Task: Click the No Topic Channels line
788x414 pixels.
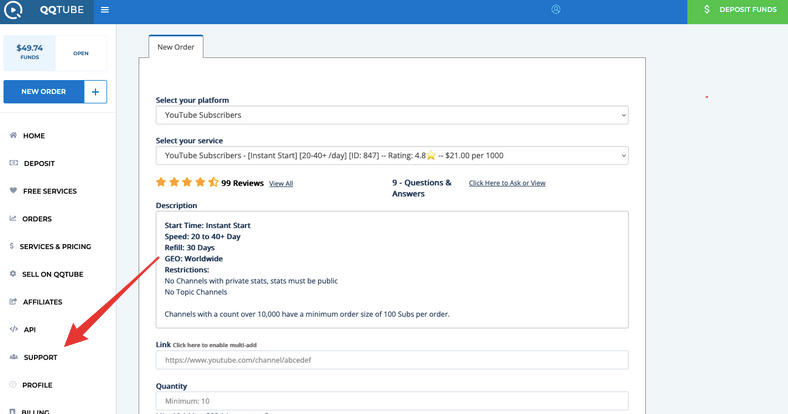Action: tap(195, 292)
